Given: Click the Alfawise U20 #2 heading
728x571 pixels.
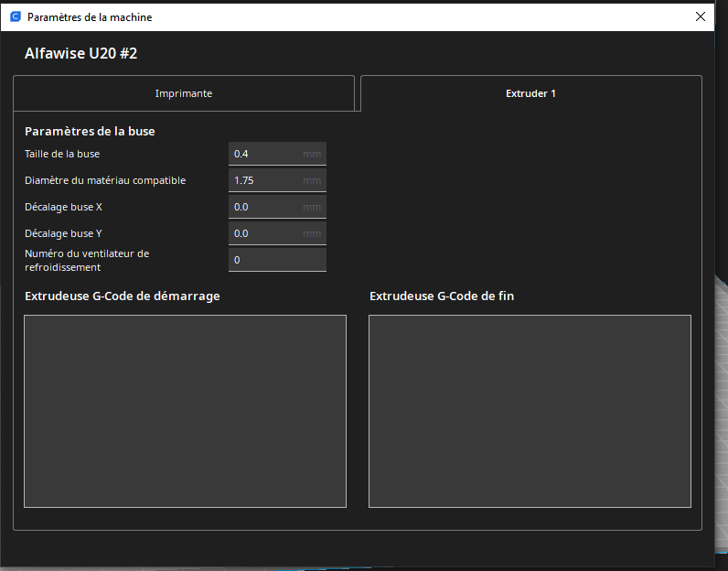Looking at the screenshot, I should (80, 53).
